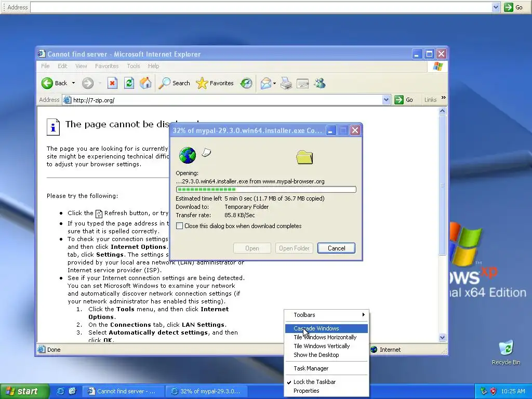Open the Help menu

(153, 66)
